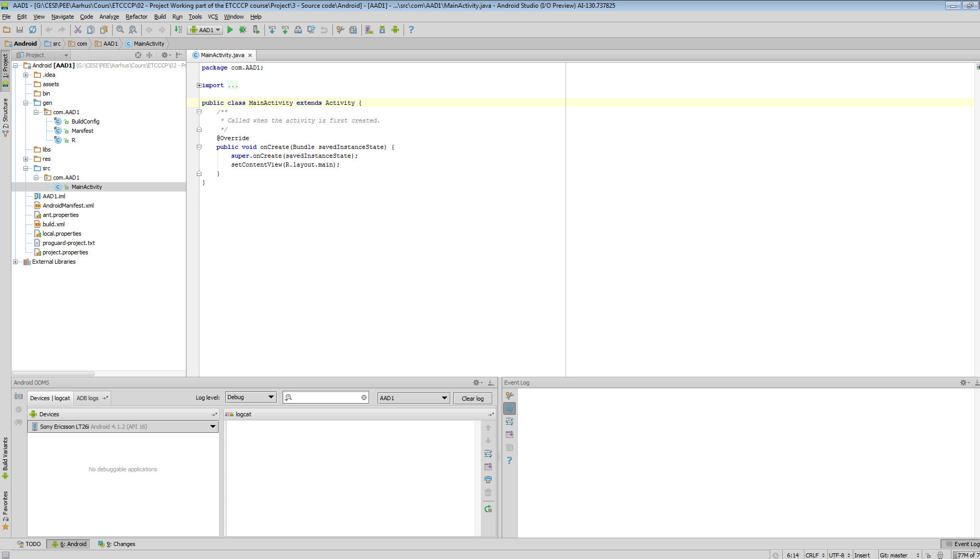Click the 6: Android tool window button
Image resolution: width=980 pixels, height=559 pixels.
(x=69, y=544)
